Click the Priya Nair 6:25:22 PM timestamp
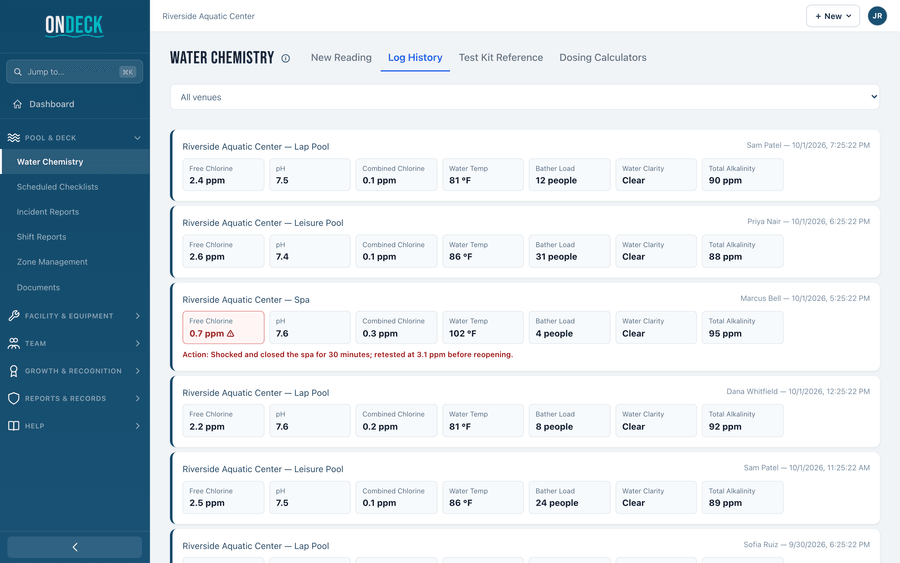900x563 pixels. [x=808, y=222]
